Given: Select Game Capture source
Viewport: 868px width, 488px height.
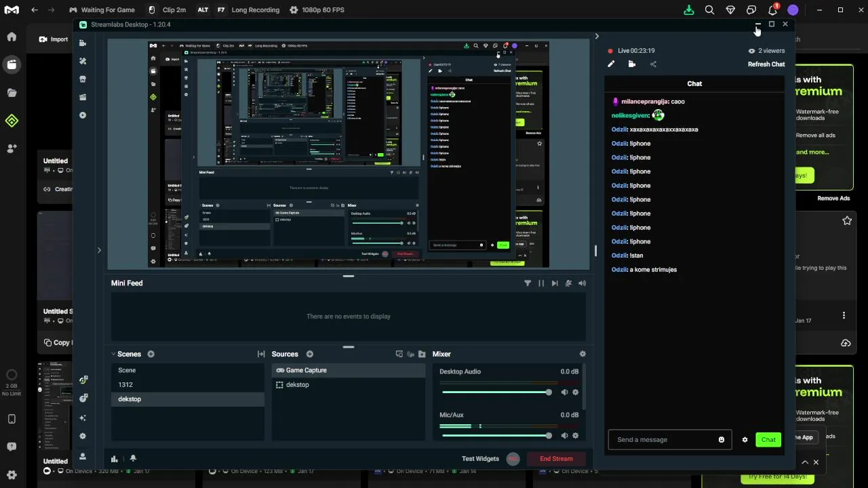Looking at the screenshot, I should [x=349, y=370].
